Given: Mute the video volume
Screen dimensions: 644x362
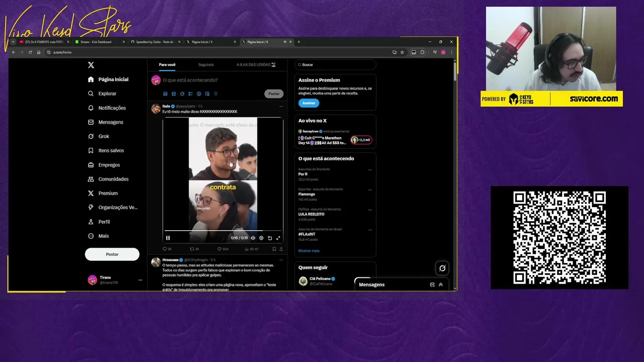Looking at the screenshot, I should tap(253, 238).
